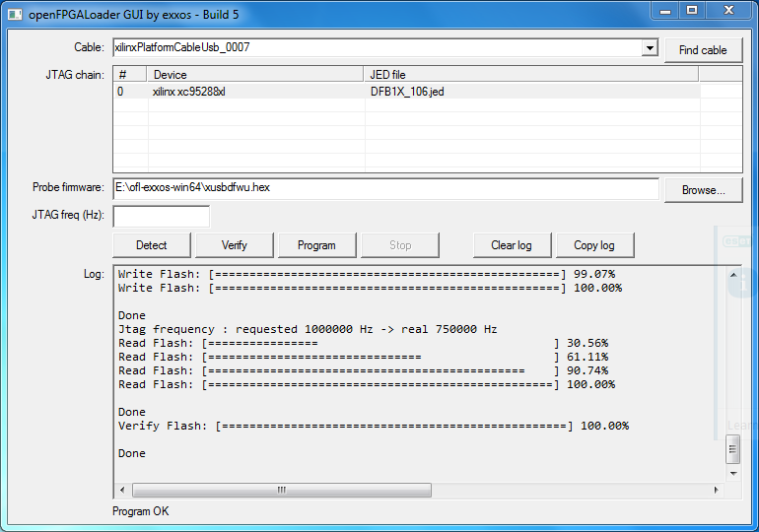Click the log scroll up arrow

pyautogui.click(x=733, y=275)
